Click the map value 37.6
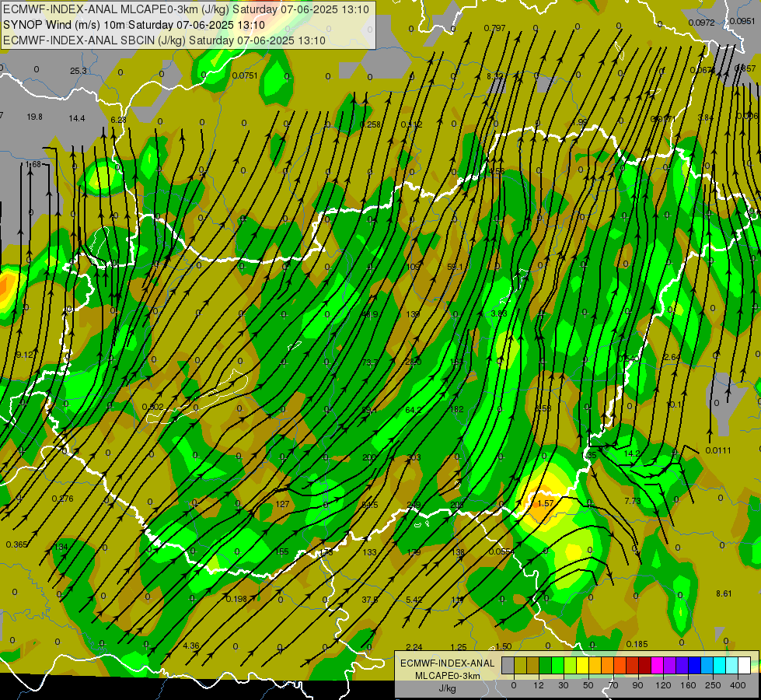 pos(370,600)
